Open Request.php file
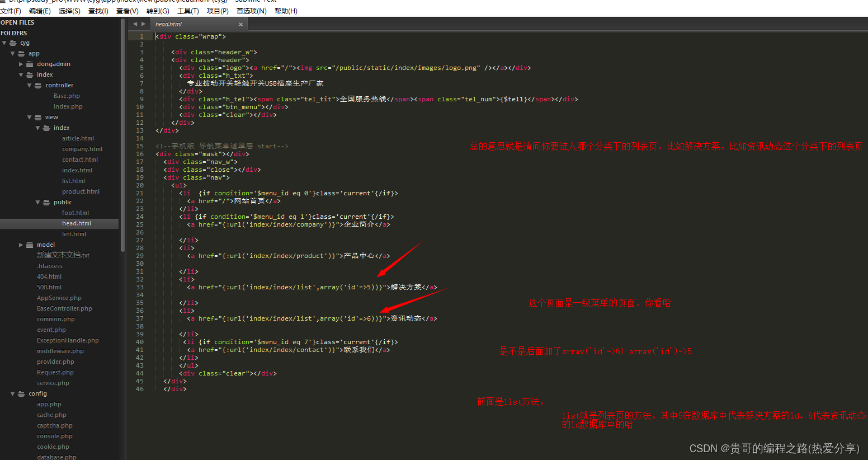Viewport: 868px width, 460px height. coord(55,373)
